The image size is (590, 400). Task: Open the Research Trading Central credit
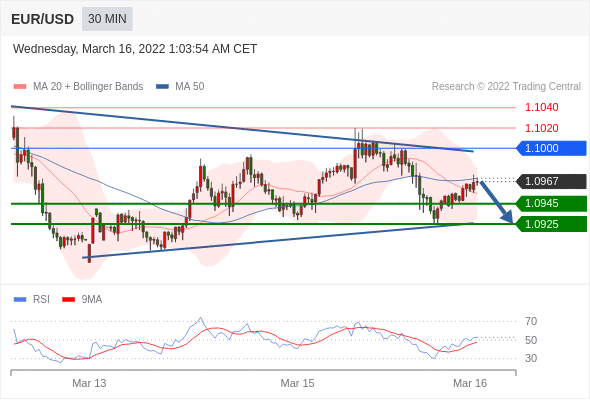coord(506,87)
